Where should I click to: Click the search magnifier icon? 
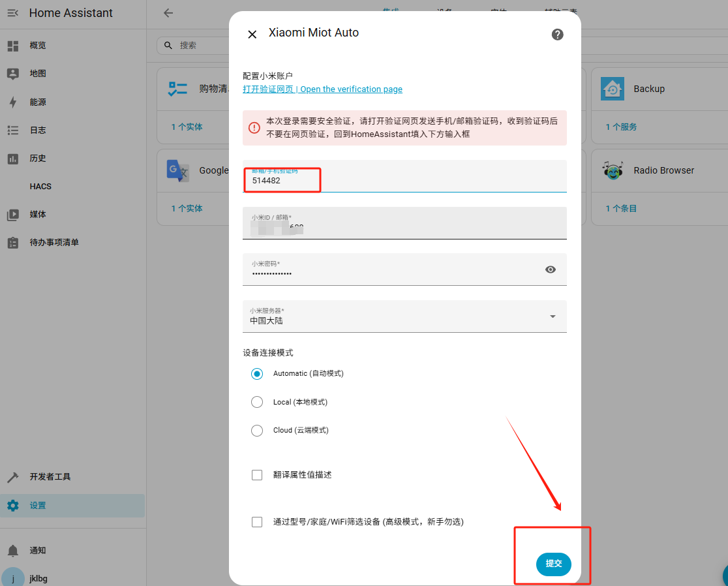pyautogui.click(x=168, y=45)
